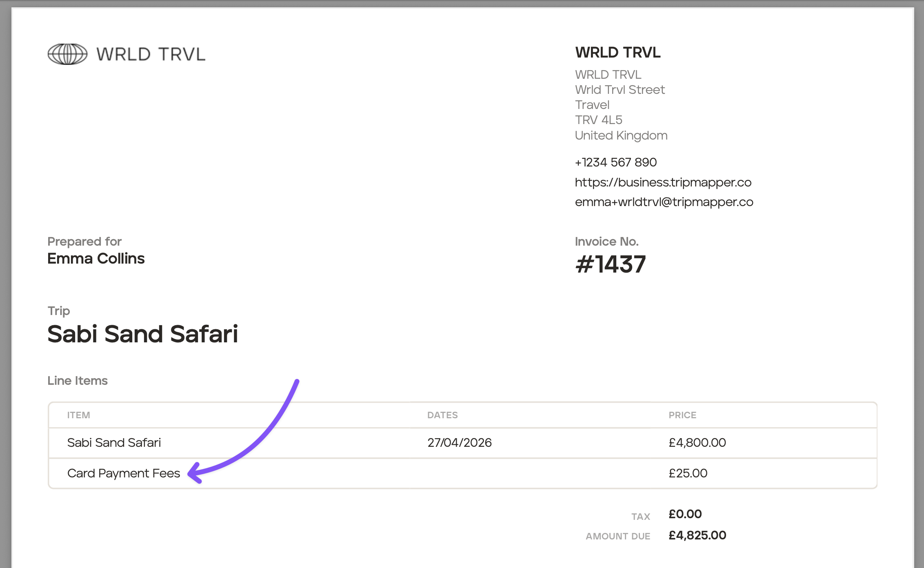
Task: Click the +1234 567 890 phone number
Action: (x=615, y=162)
